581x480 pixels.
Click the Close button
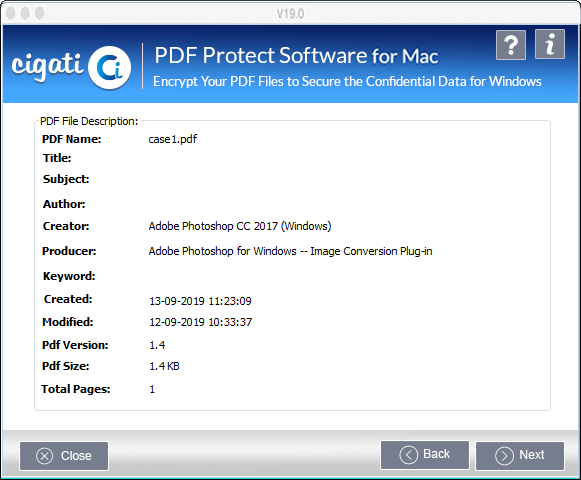(x=64, y=456)
